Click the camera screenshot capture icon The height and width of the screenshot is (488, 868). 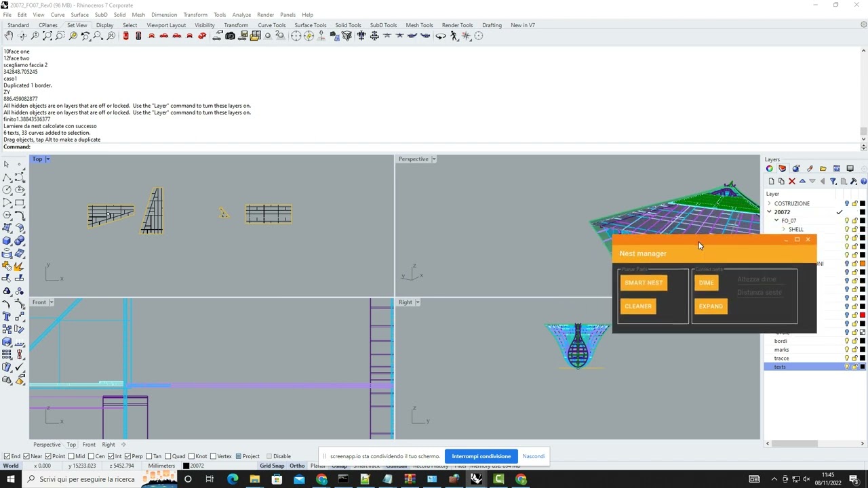(x=231, y=36)
